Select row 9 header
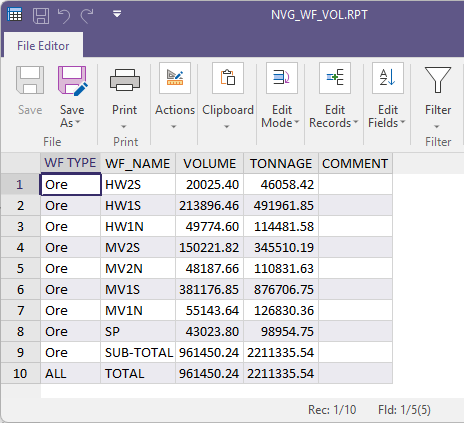 tap(21, 352)
